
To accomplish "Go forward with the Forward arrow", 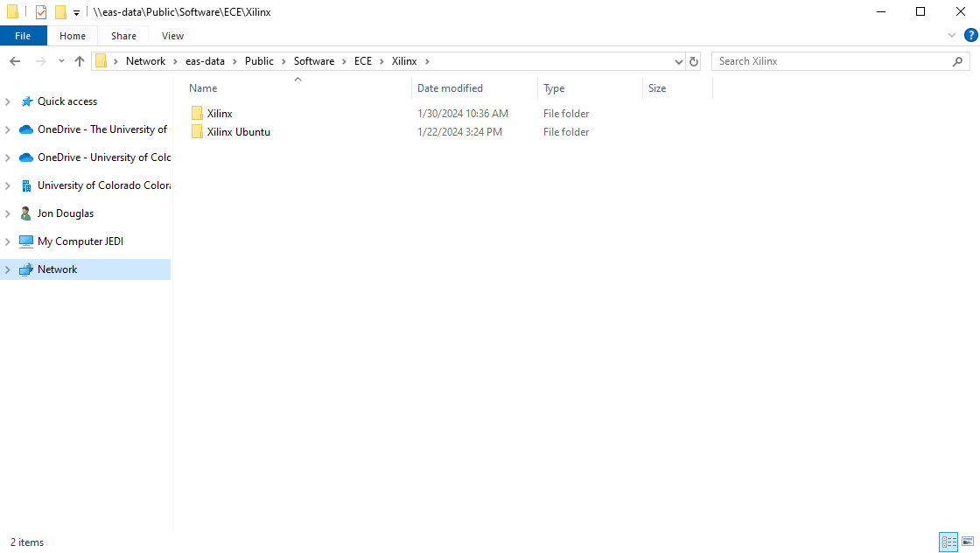I will (x=40, y=61).
